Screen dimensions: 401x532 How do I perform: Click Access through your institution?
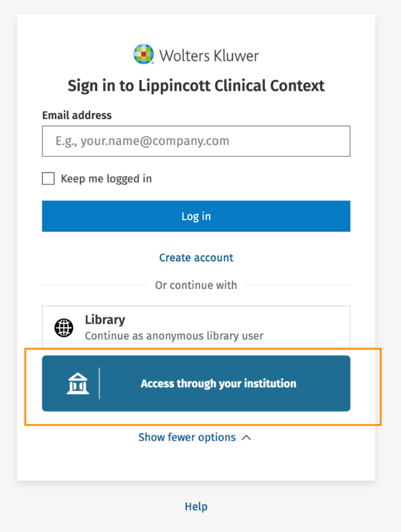pos(218,383)
